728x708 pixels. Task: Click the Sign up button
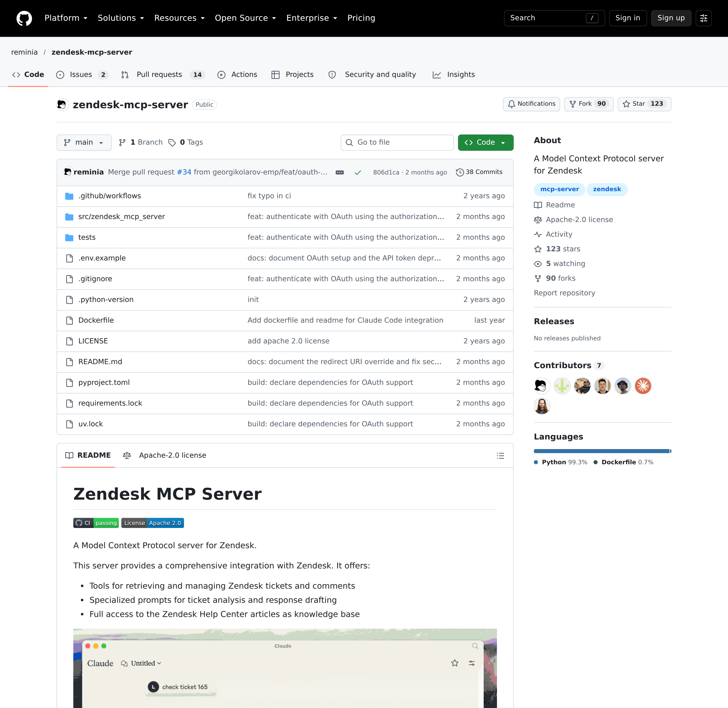(x=671, y=18)
